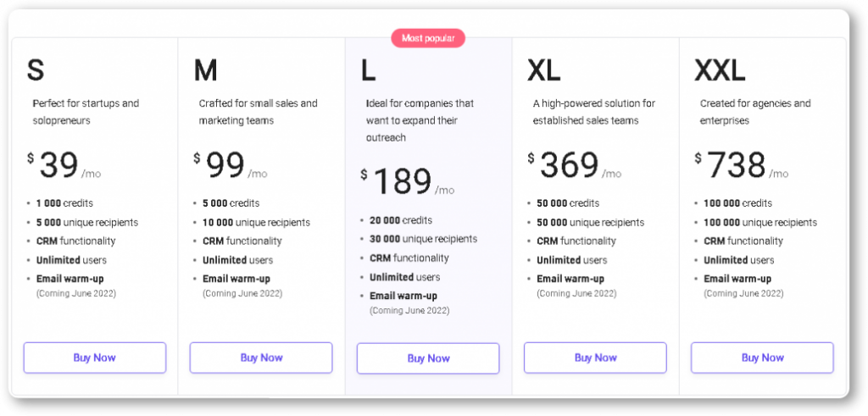Viewport: 868px width, 416px height.
Task: Select the 30 000 unique recipients item
Action: (x=423, y=239)
